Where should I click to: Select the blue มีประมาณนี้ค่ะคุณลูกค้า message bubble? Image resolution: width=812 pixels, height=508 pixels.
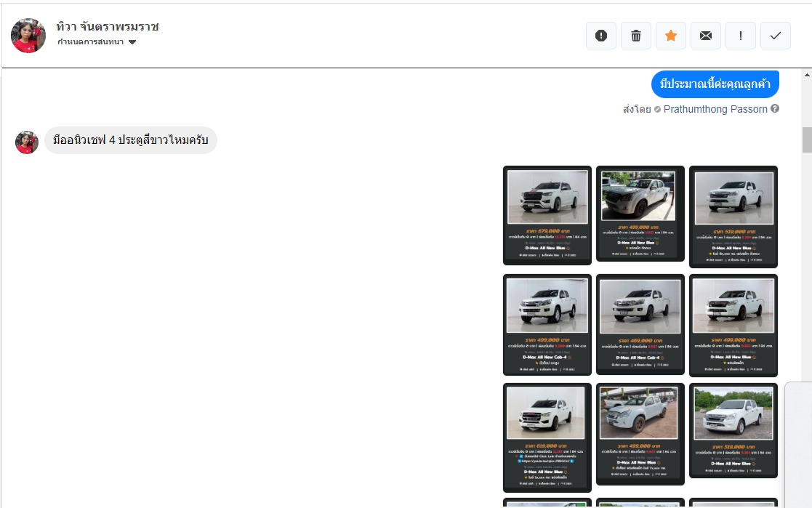[715, 84]
